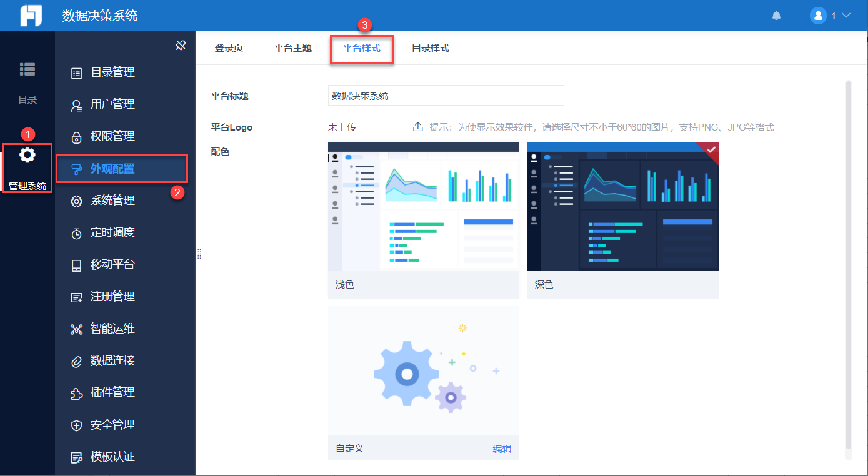Click the FineReport logo icon
Image resolution: width=868 pixels, height=476 pixels.
pyautogui.click(x=31, y=16)
